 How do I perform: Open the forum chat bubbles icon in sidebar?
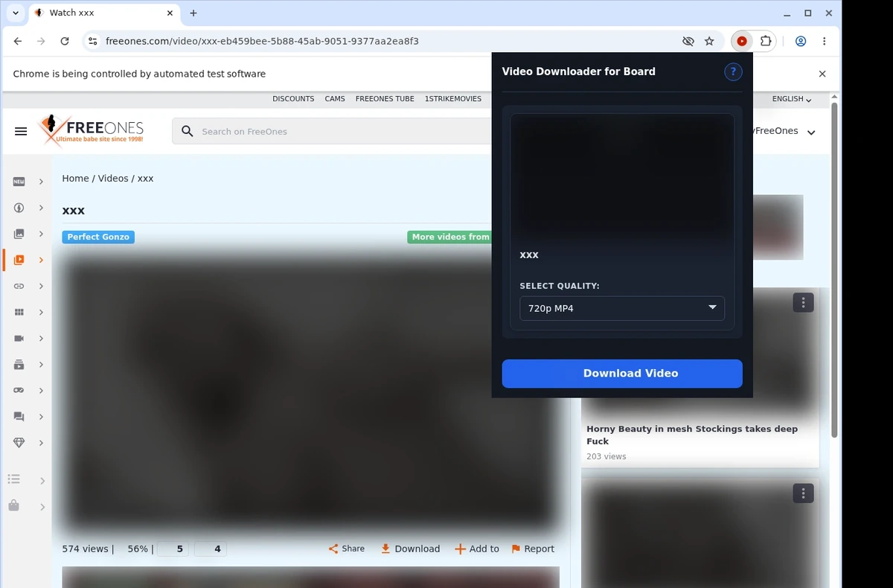19,416
